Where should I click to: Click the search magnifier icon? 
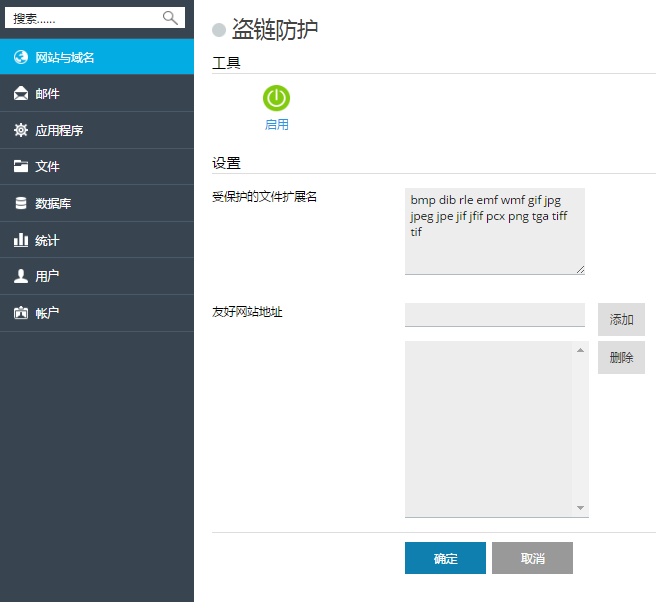tap(170, 18)
